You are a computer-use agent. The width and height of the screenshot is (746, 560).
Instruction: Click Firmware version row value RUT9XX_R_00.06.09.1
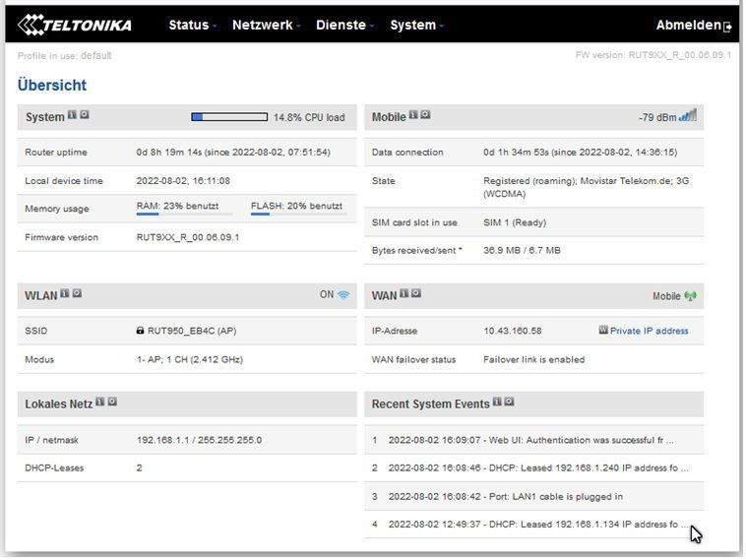coord(188,237)
